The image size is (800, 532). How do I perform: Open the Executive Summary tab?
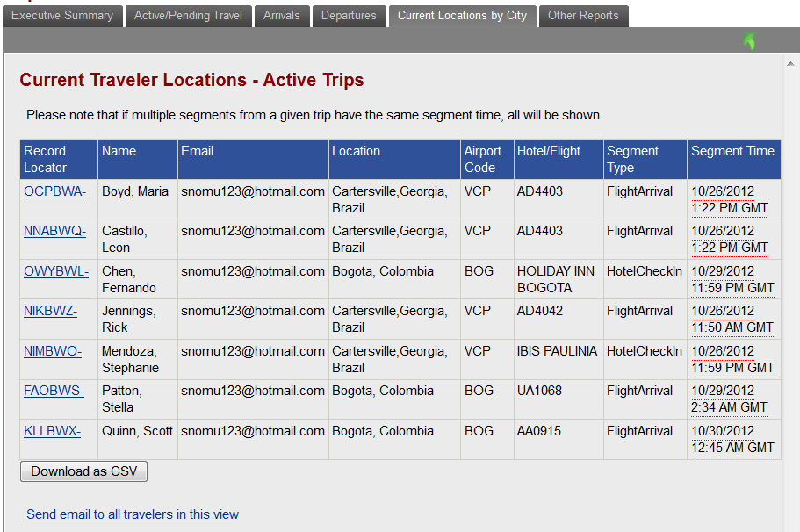coord(62,16)
